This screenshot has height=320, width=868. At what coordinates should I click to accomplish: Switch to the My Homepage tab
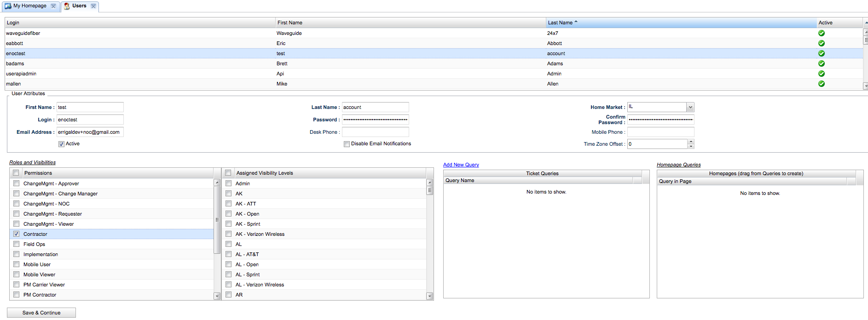tap(30, 6)
